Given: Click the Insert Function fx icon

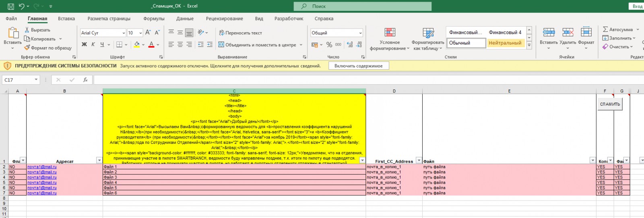Looking at the screenshot, I should 85,80.
